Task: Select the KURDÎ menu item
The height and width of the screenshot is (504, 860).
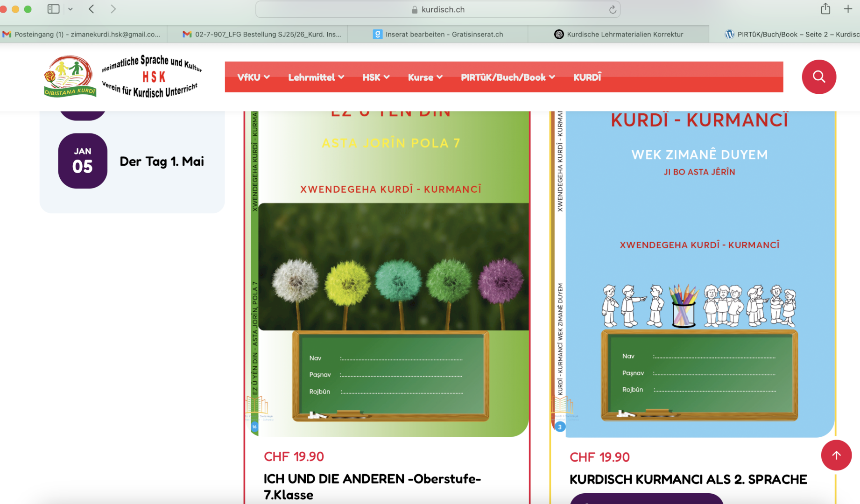Action: 587,77
